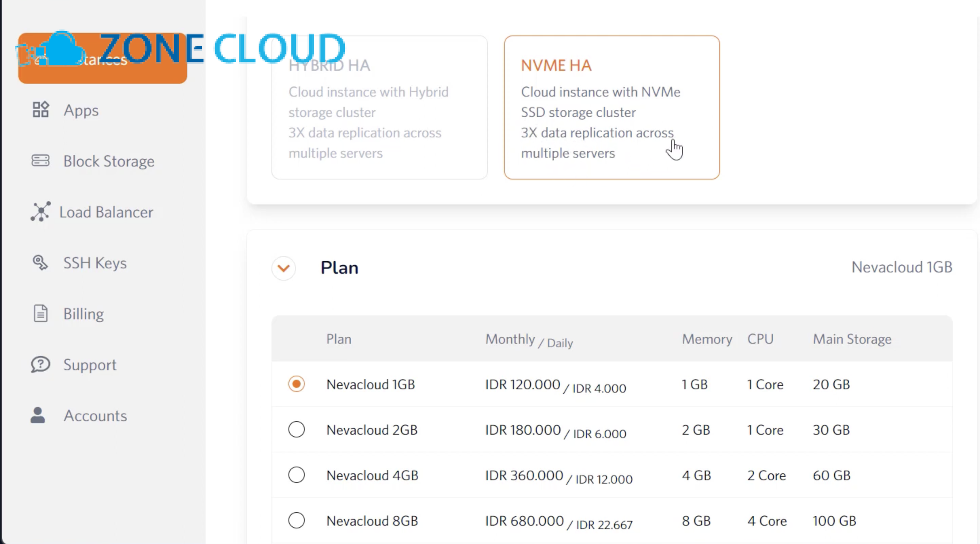Select the Nevacloud 2GB radio button

click(296, 429)
